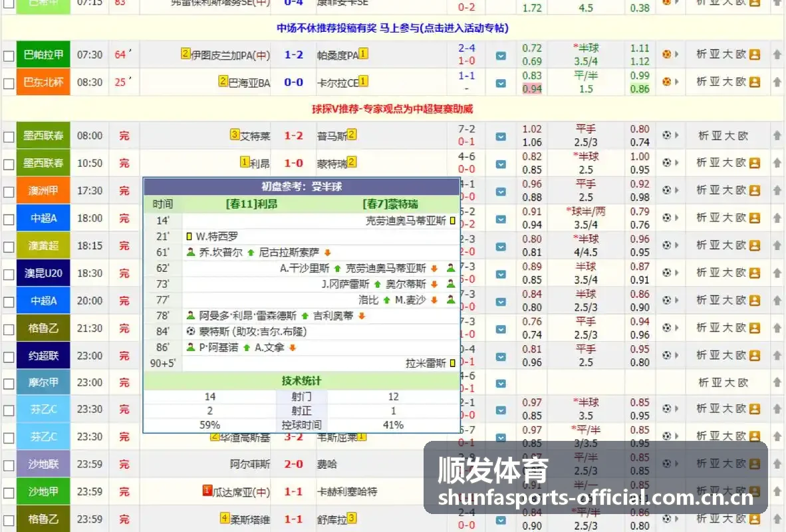Pin 约超联 23:00 match to top
Screen dimensions: 786x532
point(777,355)
